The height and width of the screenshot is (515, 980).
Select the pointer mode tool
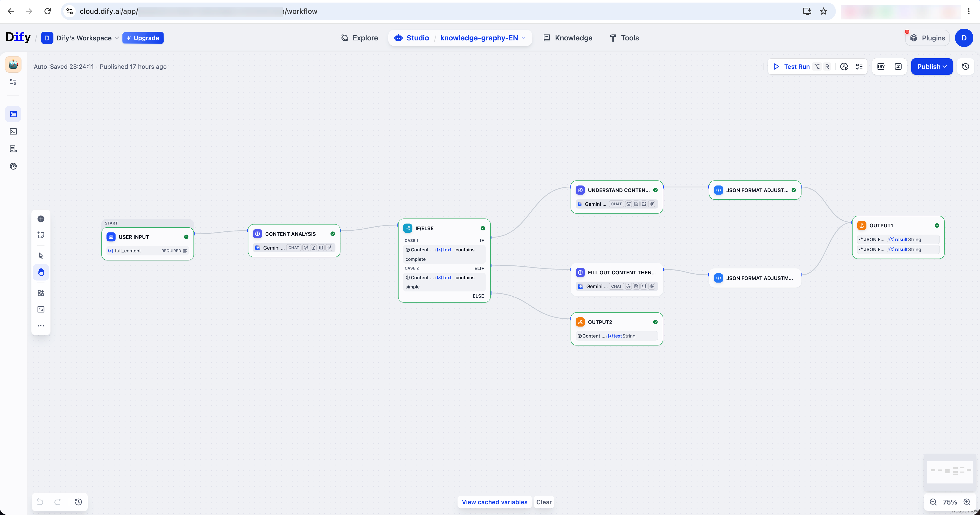coord(41,256)
